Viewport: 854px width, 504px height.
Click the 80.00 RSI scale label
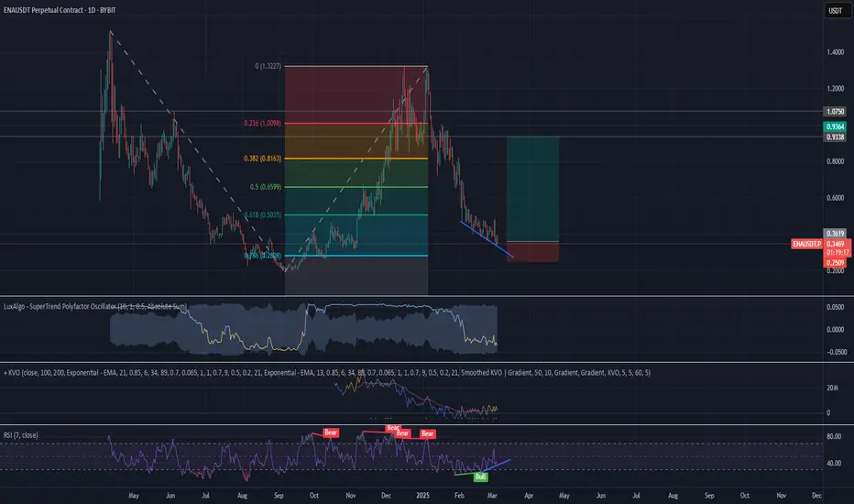pos(834,437)
